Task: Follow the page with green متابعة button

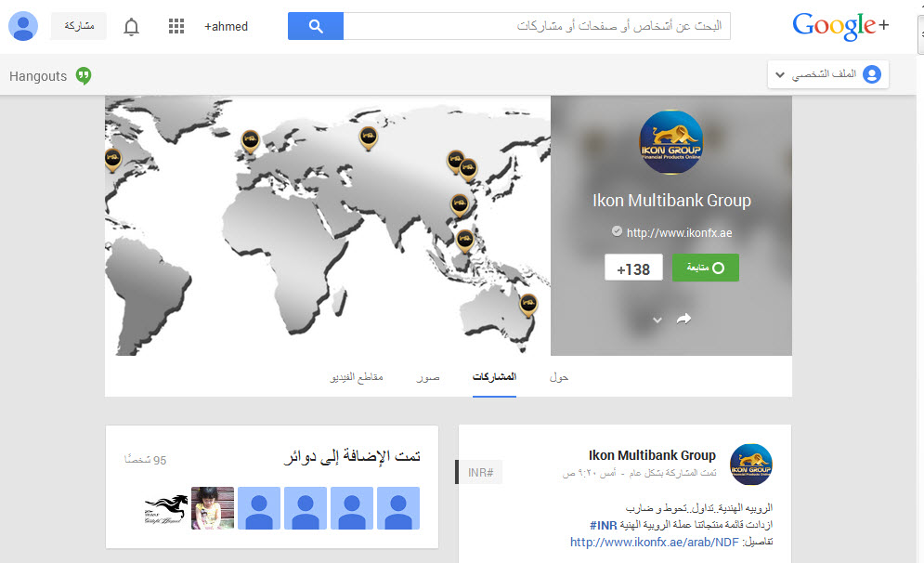Action: click(706, 268)
